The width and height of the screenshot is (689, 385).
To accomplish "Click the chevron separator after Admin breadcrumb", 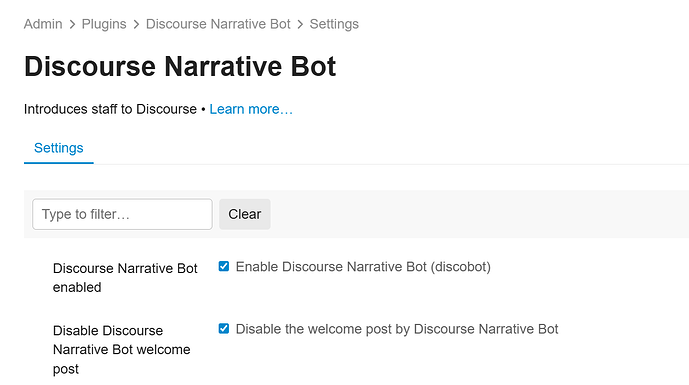I will pyautogui.click(x=72, y=24).
